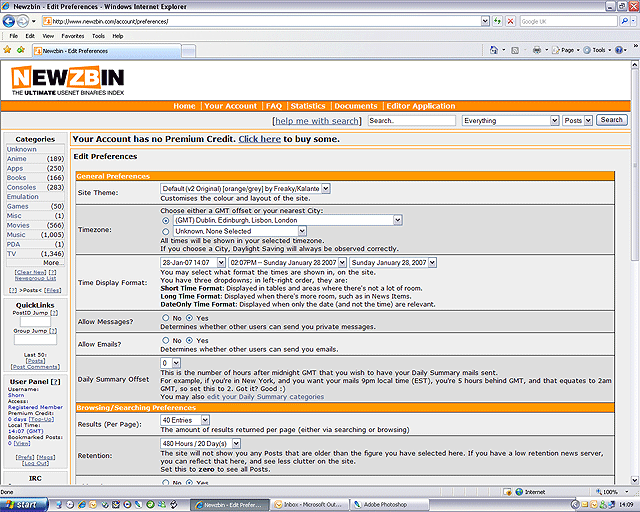Click the Newzbin Search text field

[x=412, y=120]
